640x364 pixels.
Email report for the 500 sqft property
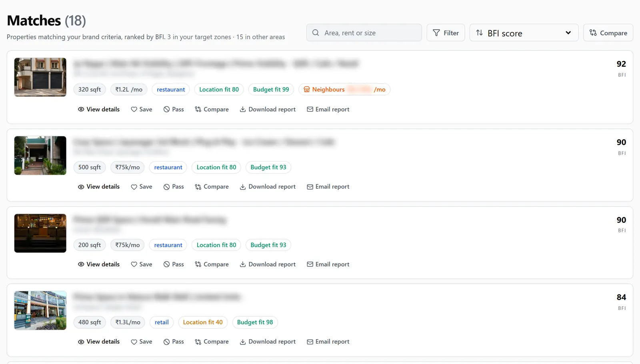pos(328,187)
